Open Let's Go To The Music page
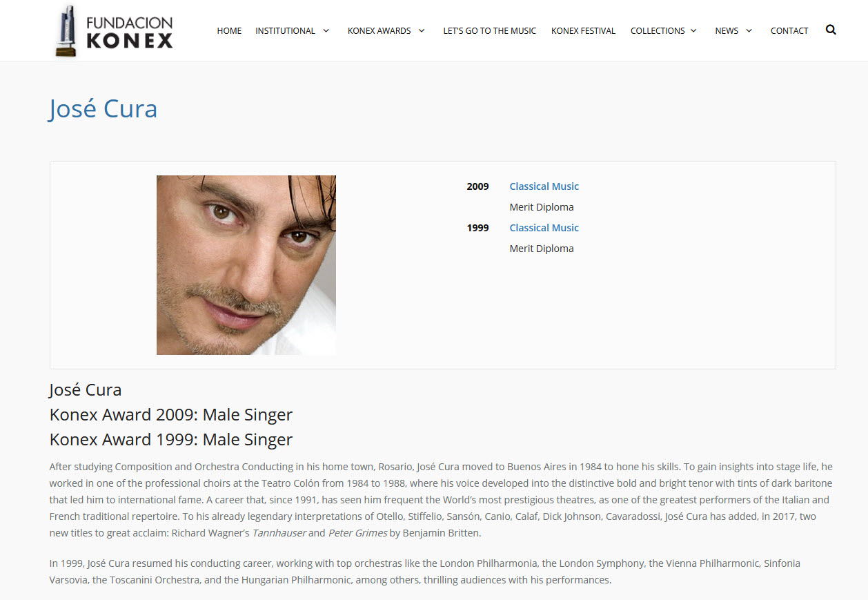Screen dimensions: 868x600 tap(489, 30)
